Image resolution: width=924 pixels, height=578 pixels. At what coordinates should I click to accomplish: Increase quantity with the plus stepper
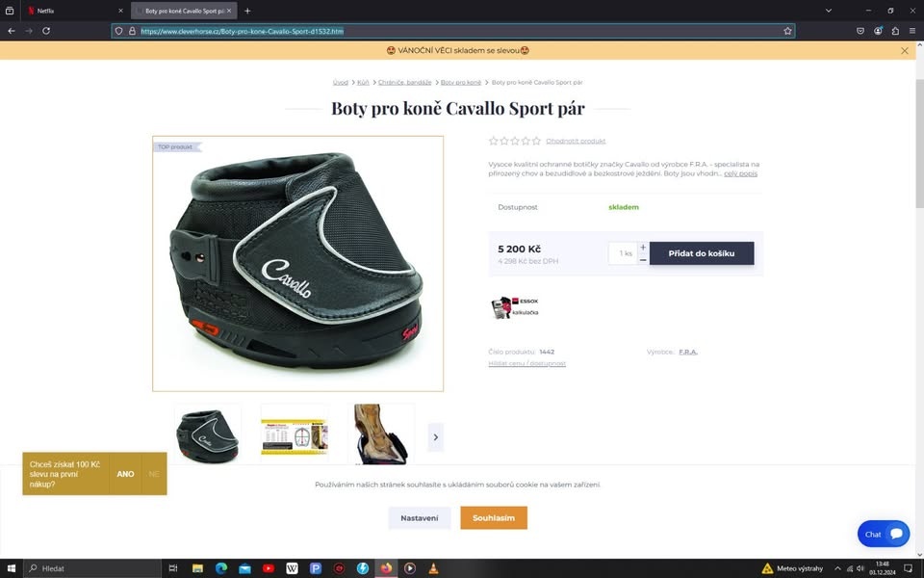point(643,248)
